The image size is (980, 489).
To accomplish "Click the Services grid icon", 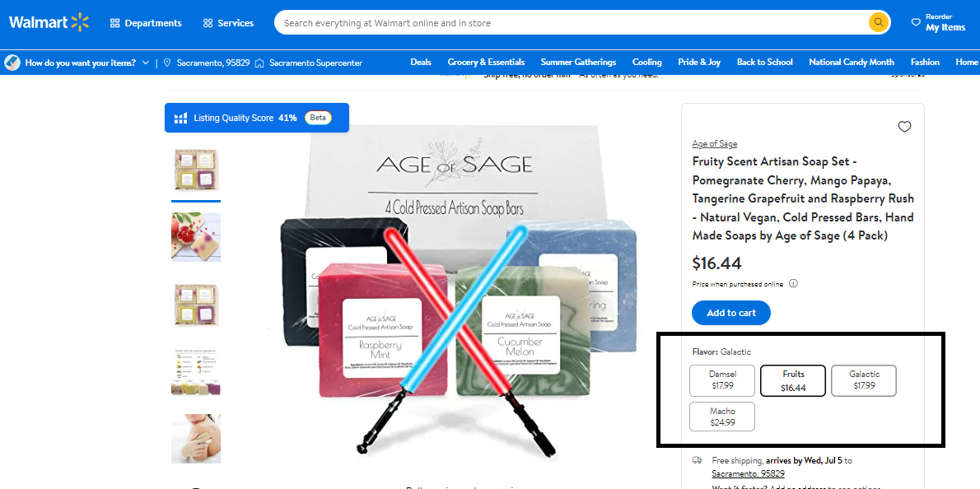I will tap(208, 23).
